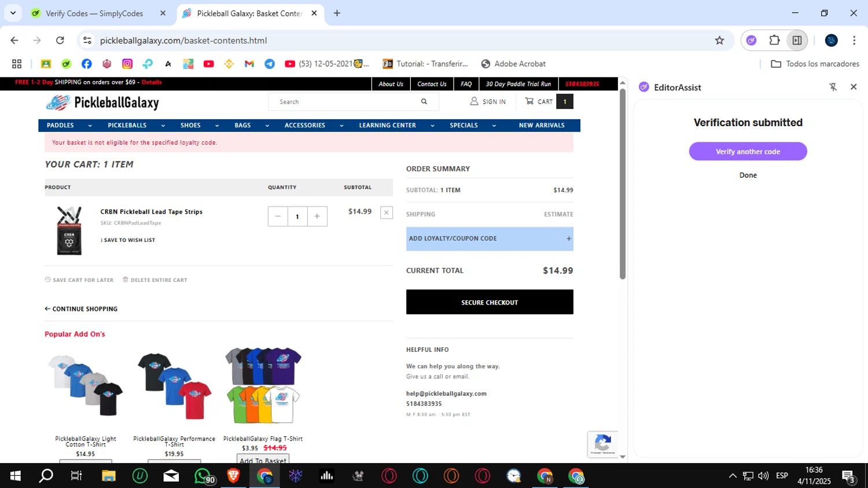Viewport: 868px width, 488px height.
Task: Decrease quantity with the minus button
Action: coord(278,217)
